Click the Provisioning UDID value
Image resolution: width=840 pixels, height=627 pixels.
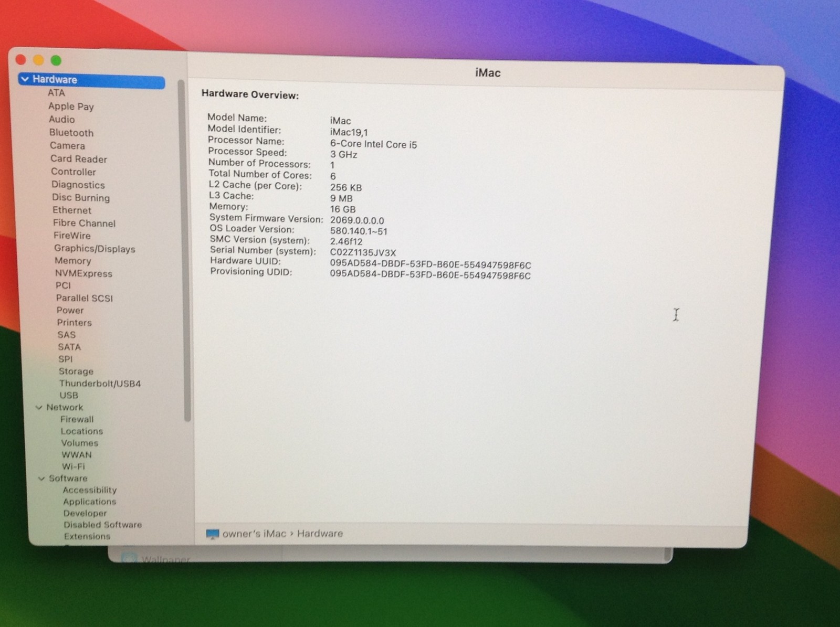(430, 275)
